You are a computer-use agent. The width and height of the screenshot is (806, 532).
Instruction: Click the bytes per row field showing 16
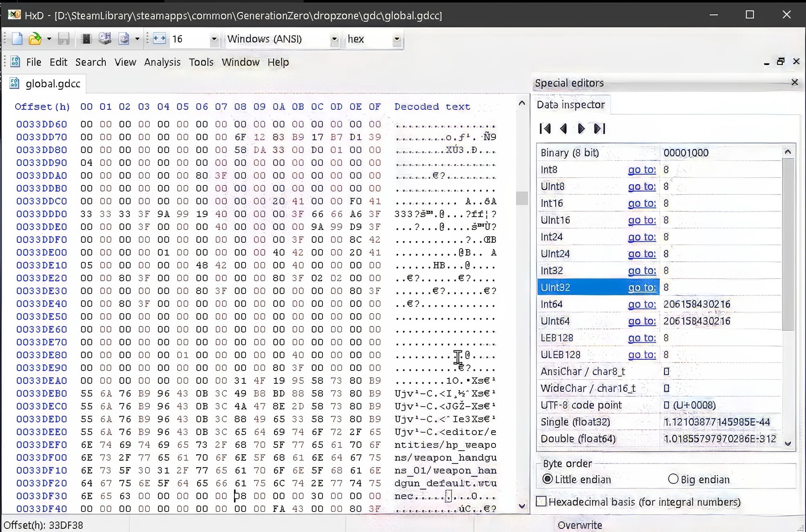point(190,39)
